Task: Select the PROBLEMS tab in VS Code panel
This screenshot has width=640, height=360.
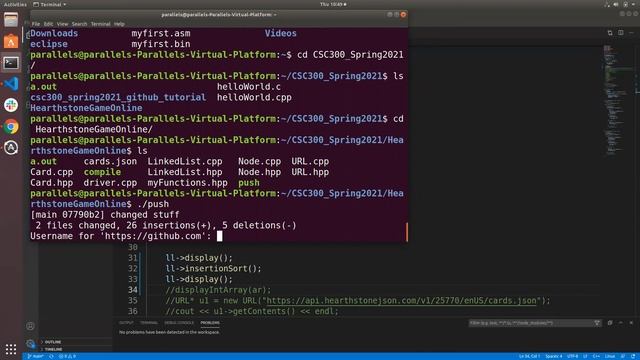Action: pos(210,323)
